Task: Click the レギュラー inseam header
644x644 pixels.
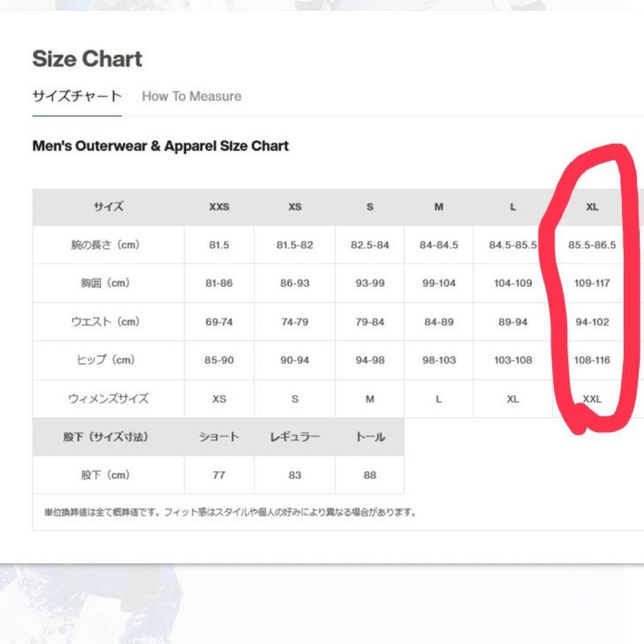Action: point(295,437)
